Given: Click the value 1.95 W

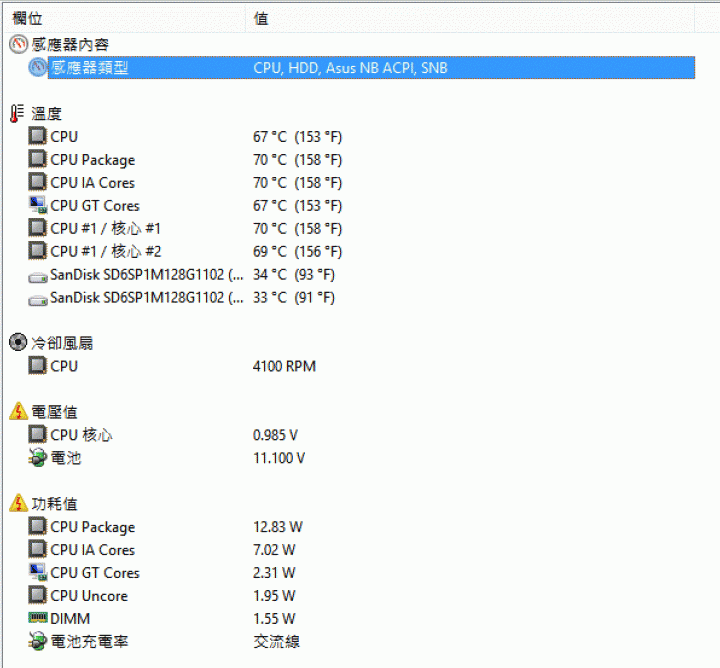Looking at the screenshot, I should (274, 595).
